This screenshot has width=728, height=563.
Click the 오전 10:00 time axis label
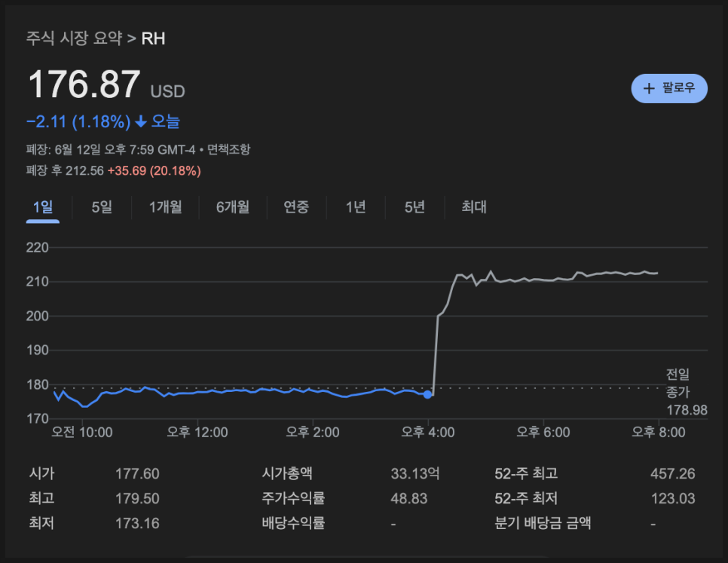pos(81,433)
